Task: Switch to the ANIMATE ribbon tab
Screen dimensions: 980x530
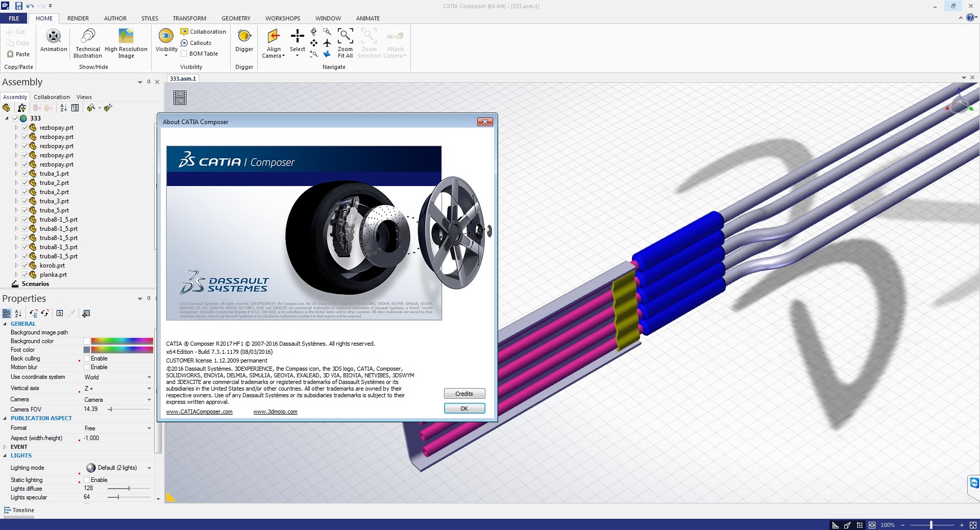Action: click(367, 18)
